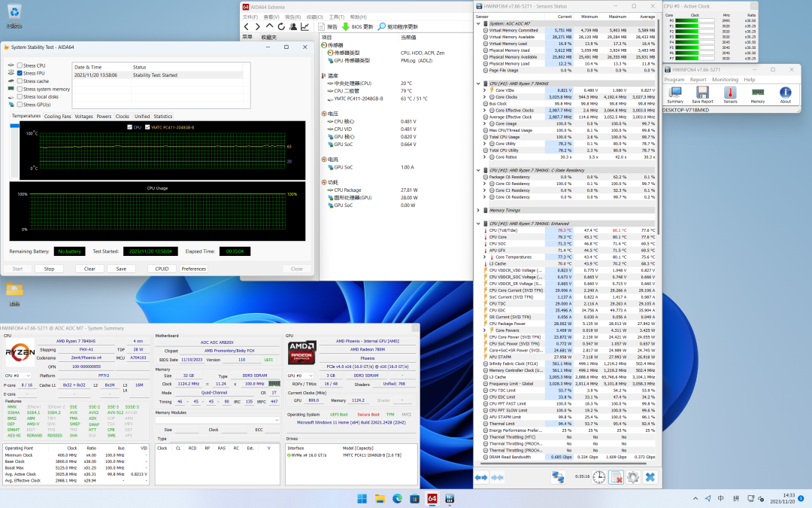Click the Preferences button
The width and height of the screenshot is (812, 508).
click(x=193, y=269)
